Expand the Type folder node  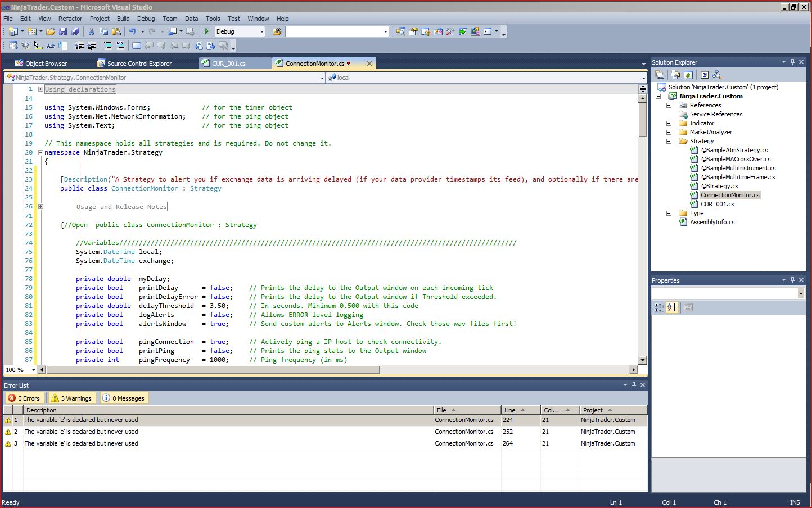[x=669, y=213]
